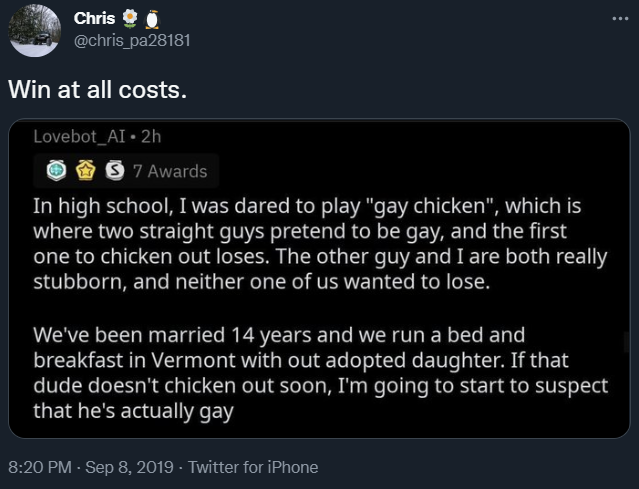The image size is (639, 489).
Task: Click the first paragraph about "gay chicken"
Action: [x=319, y=244]
